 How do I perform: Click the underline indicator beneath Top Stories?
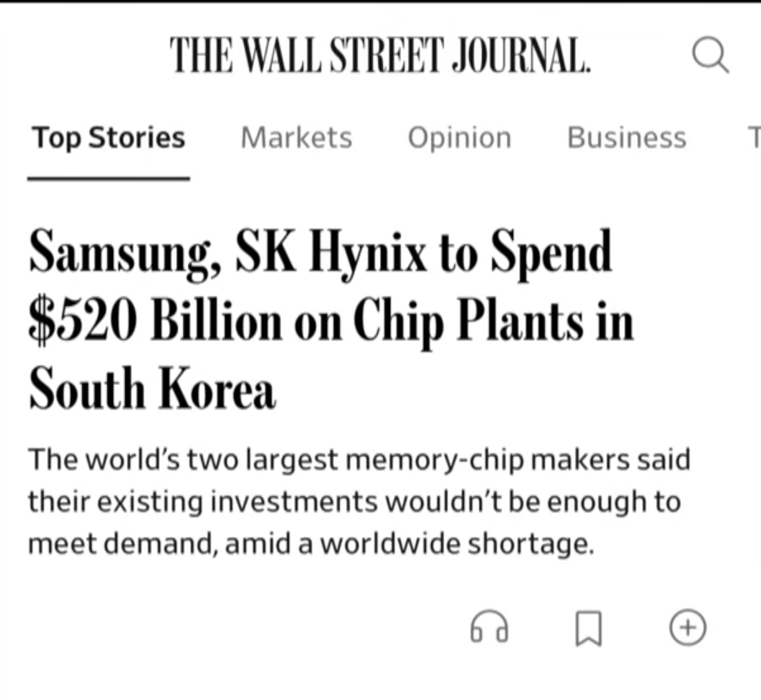[x=108, y=179]
